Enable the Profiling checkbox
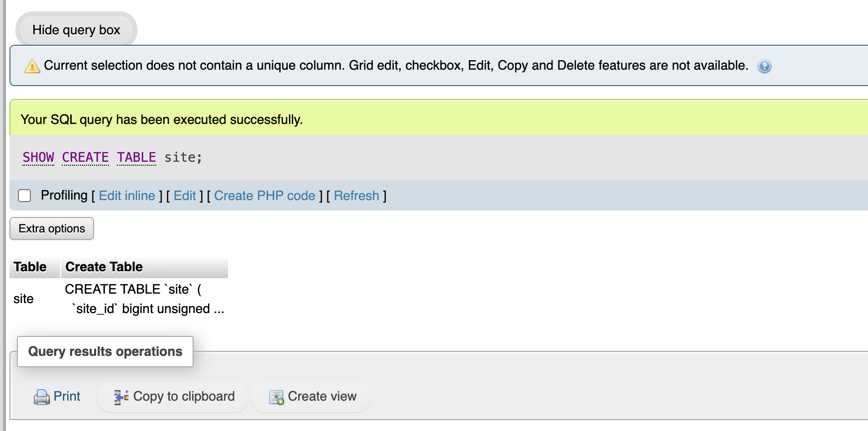Image resolution: width=868 pixels, height=431 pixels. pyautogui.click(x=24, y=196)
